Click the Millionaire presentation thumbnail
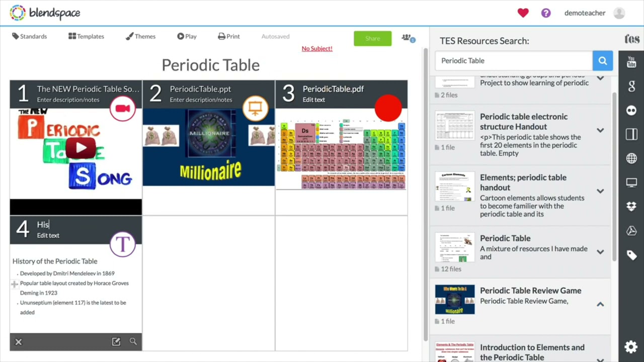The width and height of the screenshot is (644, 362). pyautogui.click(x=209, y=147)
